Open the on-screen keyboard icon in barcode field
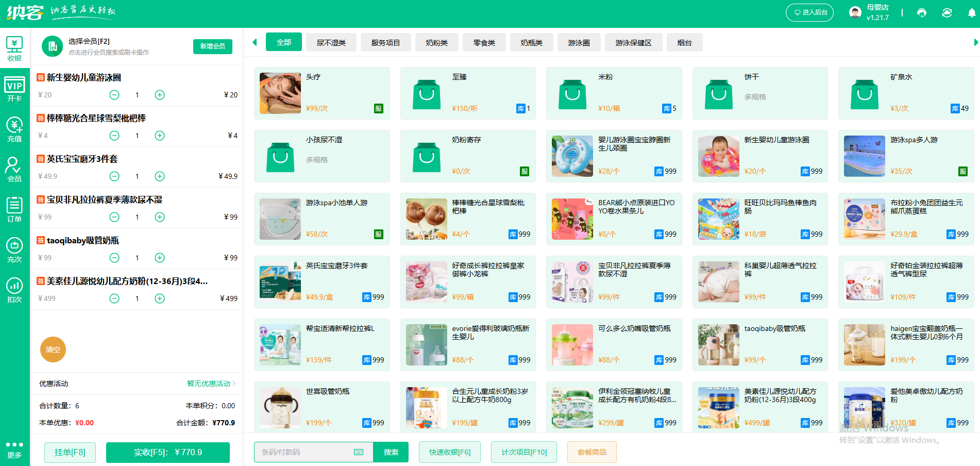 point(360,452)
